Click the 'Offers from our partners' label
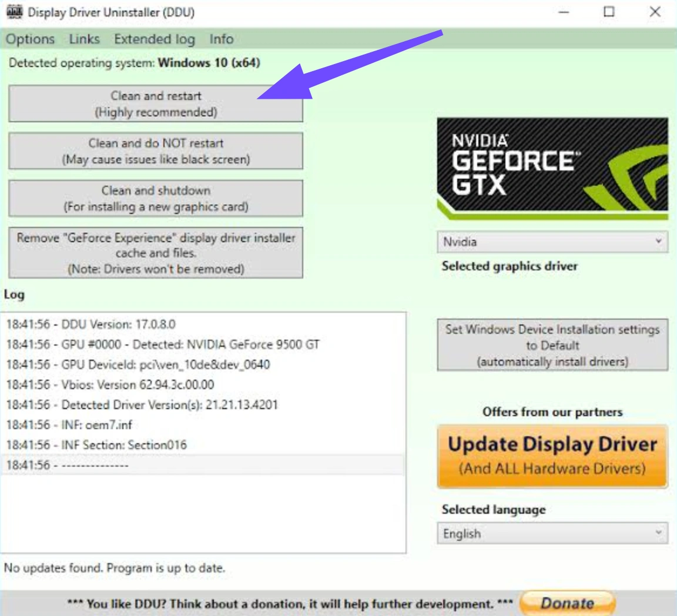Image resolution: width=677 pixels, height=616 pixels. [x=552, y=412]
